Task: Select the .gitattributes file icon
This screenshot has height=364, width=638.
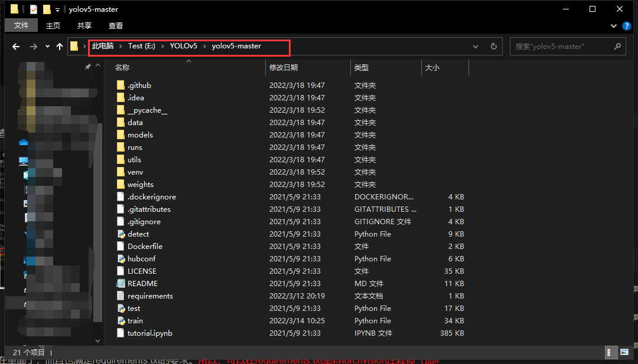Action: [x=121, y=209]
